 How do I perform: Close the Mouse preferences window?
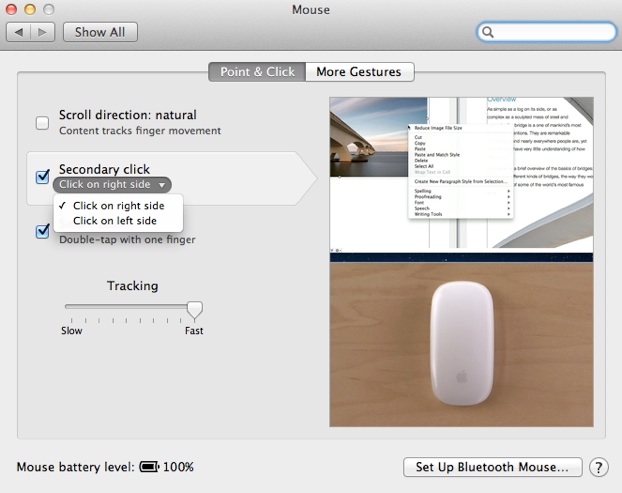13,9
